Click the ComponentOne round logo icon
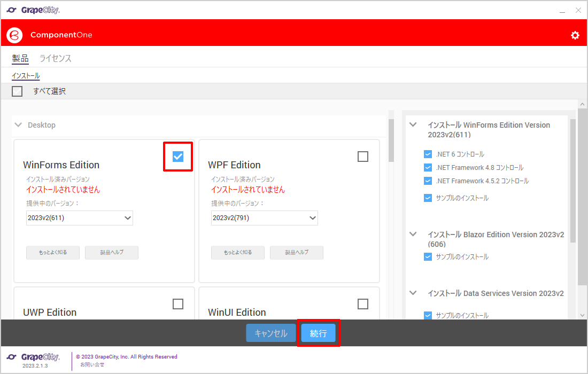The width and height of the screenshot is (588, 374). (x=14, y=35)
